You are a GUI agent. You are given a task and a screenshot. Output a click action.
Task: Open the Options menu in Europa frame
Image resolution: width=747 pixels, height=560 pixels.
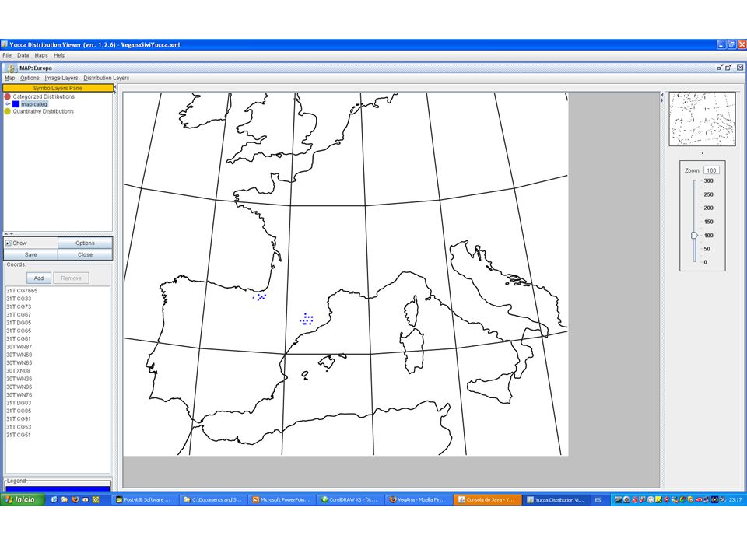click(30, 78)
